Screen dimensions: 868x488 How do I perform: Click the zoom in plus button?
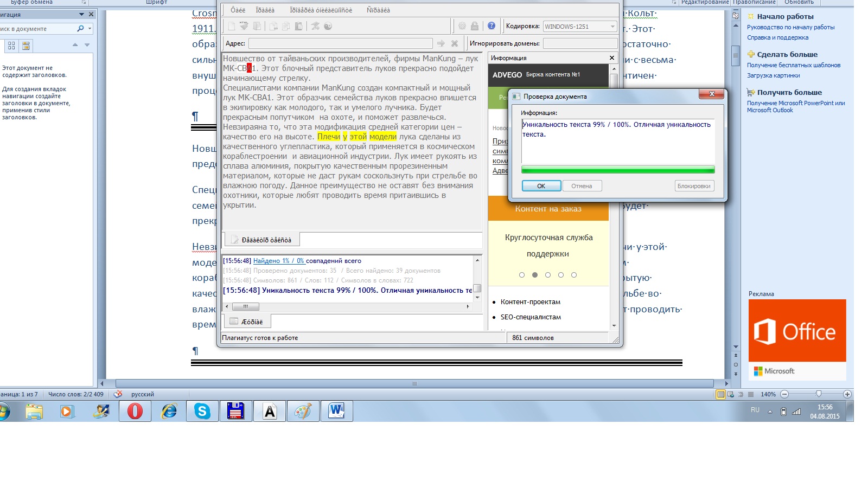(x=847, y=394)
